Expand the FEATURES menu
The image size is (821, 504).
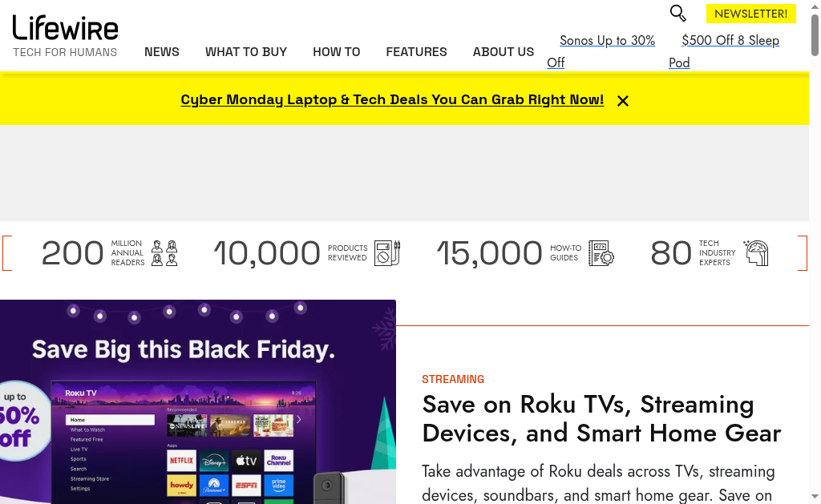417,52
